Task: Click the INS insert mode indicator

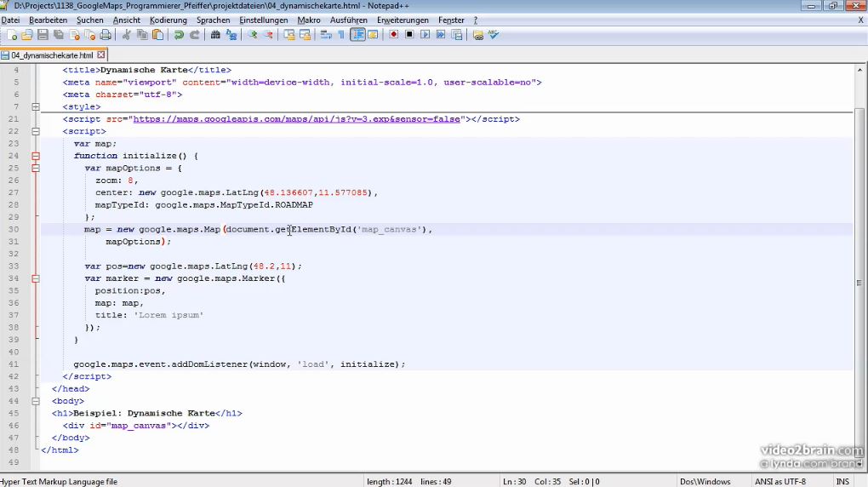Action: [x=842, y=481]
